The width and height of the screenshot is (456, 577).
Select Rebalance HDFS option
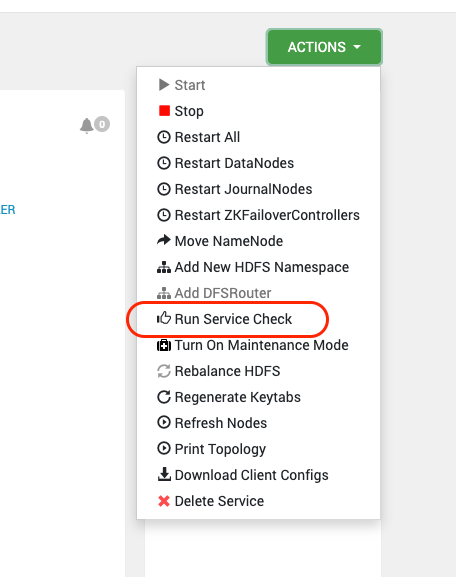[x=219, y=371]
